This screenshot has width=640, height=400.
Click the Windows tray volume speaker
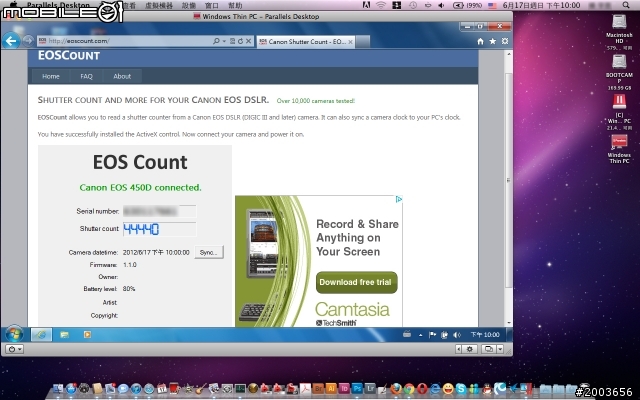coord(457,335)
